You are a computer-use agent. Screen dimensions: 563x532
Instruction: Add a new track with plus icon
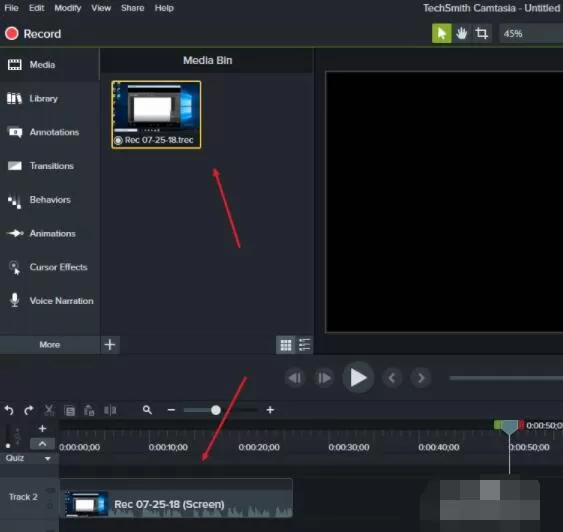click(x=42, y=428)
